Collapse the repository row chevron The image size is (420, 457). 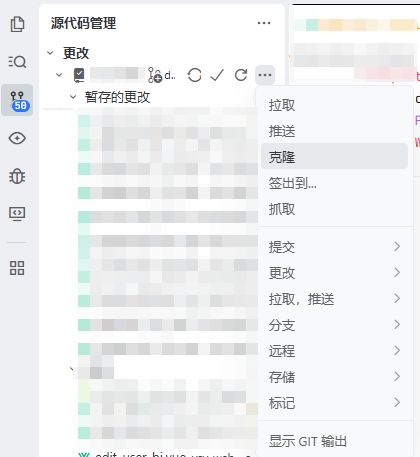point(59,75)
